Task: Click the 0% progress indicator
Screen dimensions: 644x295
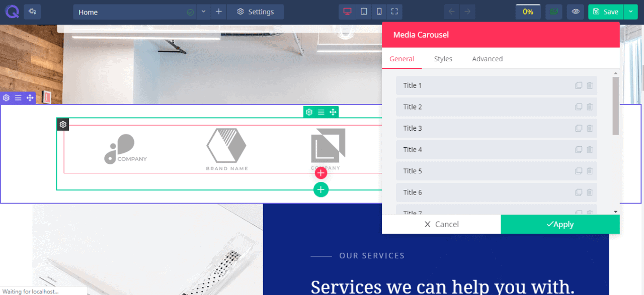Action: [x=528, y=12]
